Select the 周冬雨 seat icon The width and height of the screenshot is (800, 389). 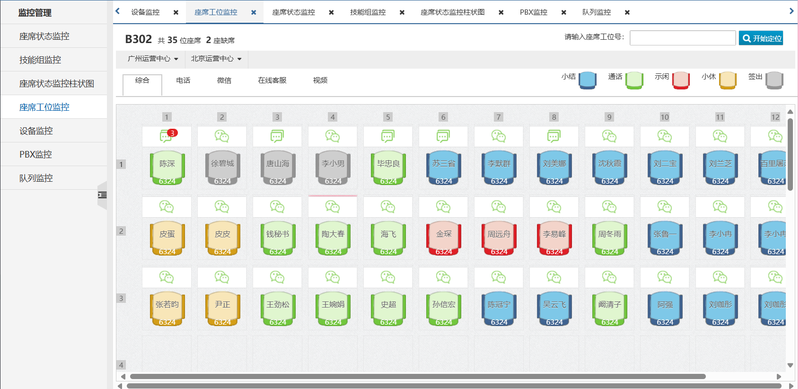609,238
